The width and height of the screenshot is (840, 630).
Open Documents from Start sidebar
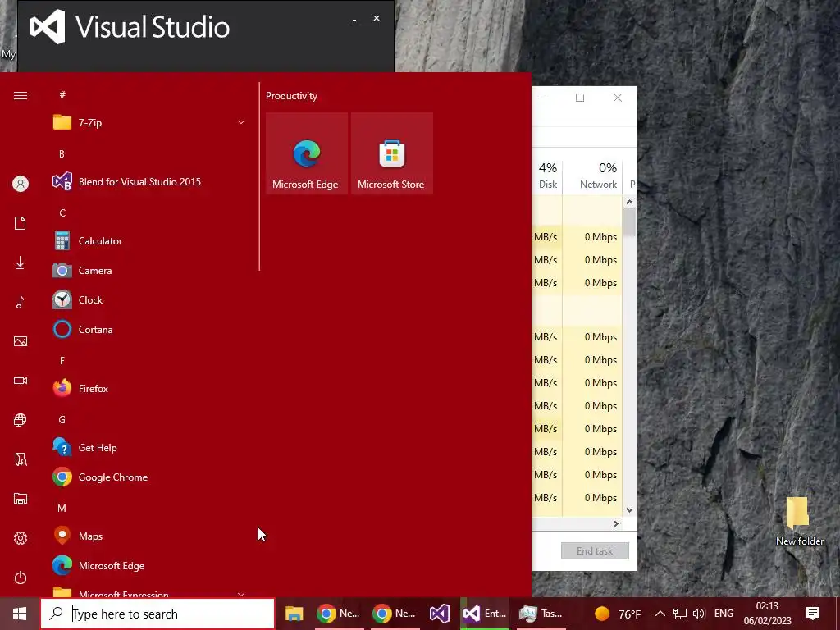coord(21,223)
